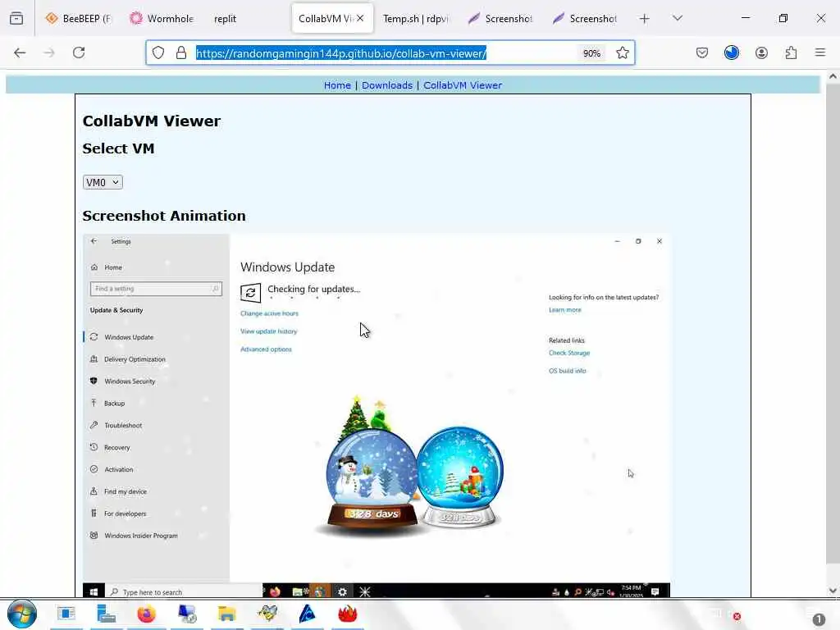
Task: List all open tabs
Action: [x=678, y=18]
